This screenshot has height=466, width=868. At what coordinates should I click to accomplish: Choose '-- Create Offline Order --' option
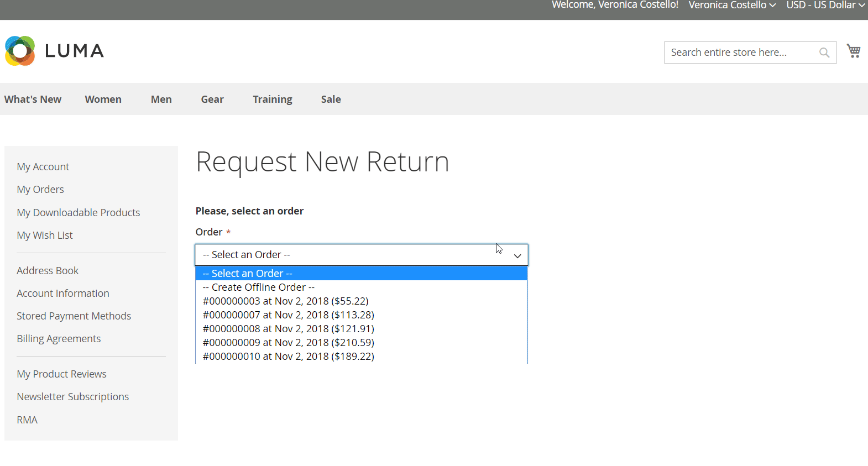362,287
